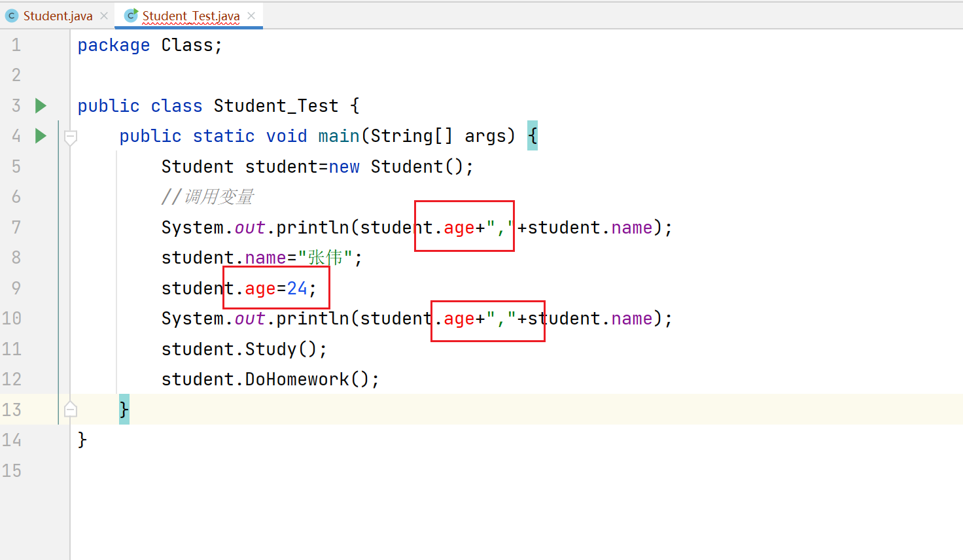Click line number 1 in the gutter

(16, 45)
